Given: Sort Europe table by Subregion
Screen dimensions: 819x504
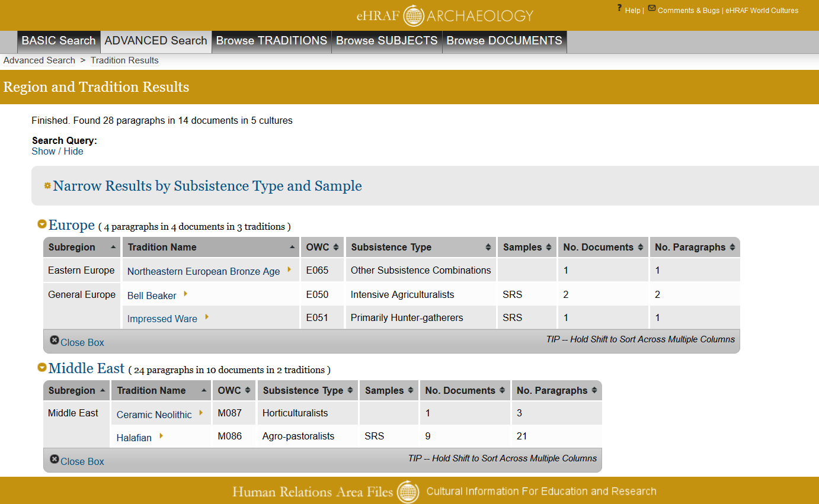Looking at the screenshot, I should coord(82,247).
